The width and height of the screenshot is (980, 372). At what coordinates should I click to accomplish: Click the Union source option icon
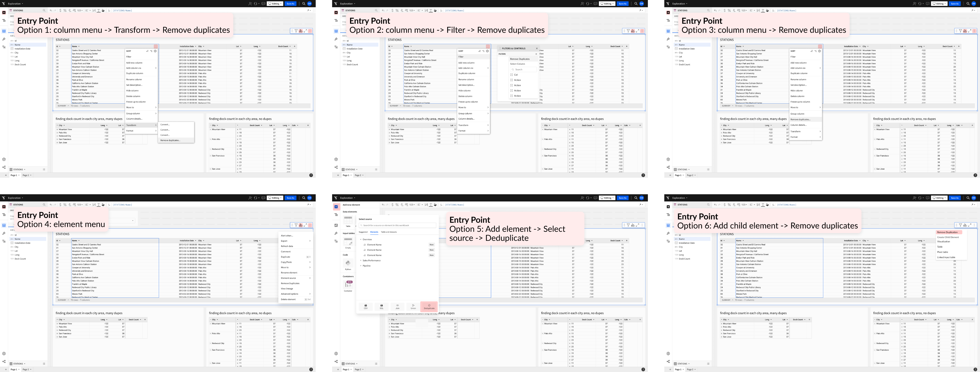coord(413,305)
